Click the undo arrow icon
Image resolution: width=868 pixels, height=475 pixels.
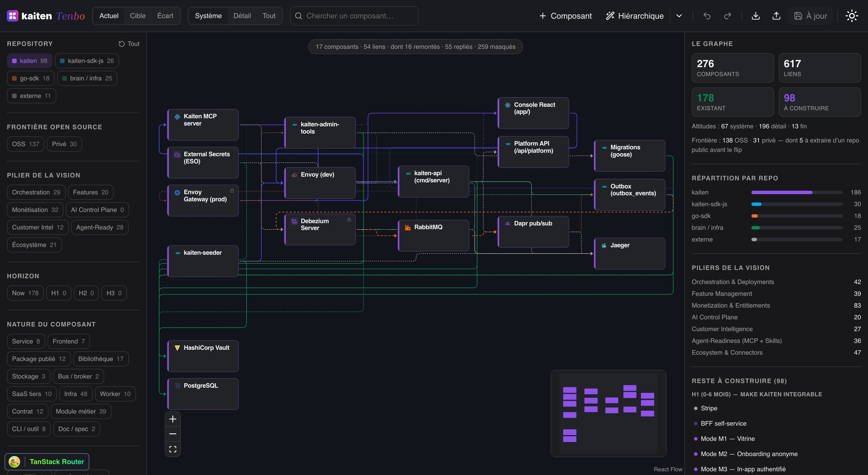707,16
